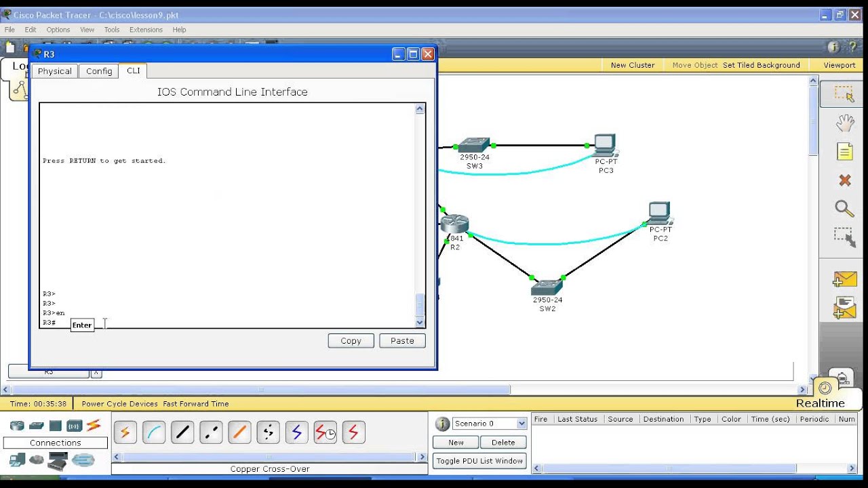Click Power Cycle Devices
This screenshot has height=488, width=868.
[x=119, y=404]
